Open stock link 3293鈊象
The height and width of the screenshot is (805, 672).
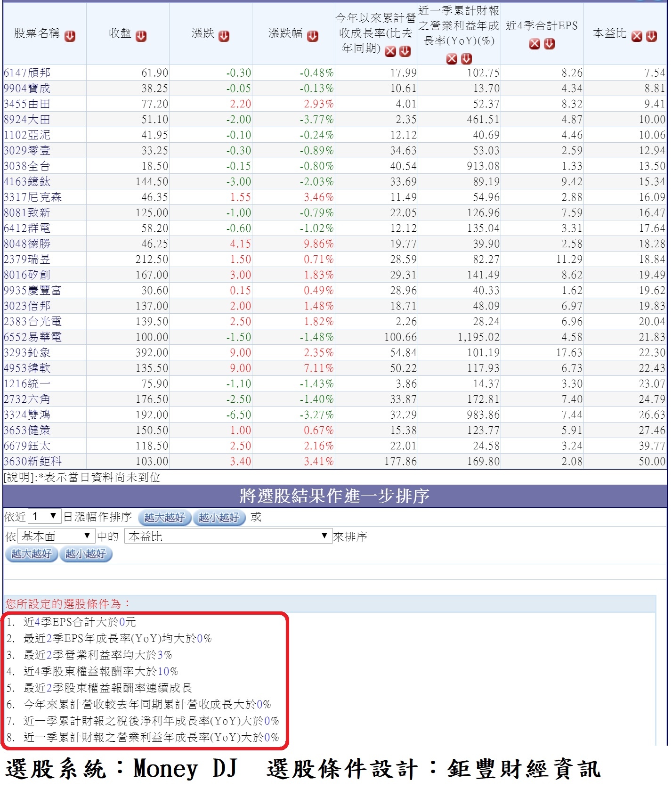[27, 353]
